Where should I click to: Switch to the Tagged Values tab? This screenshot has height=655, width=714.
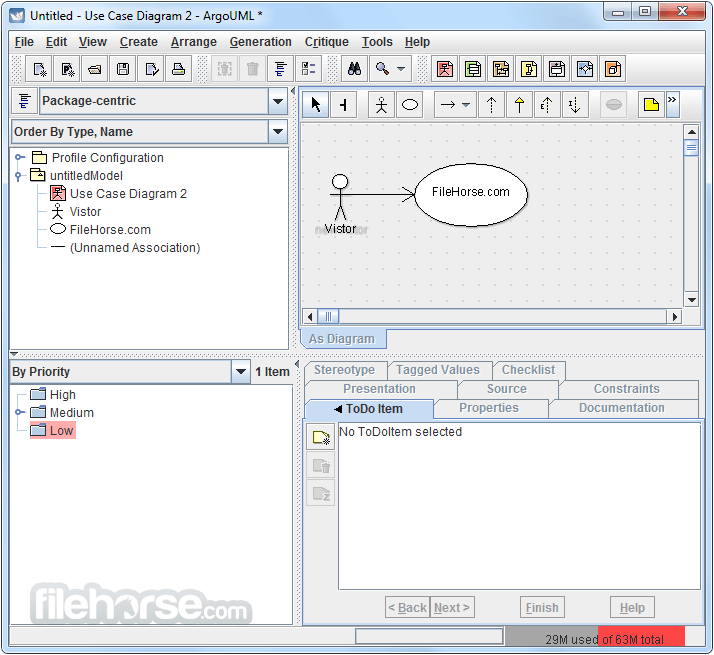coord(438,370)
